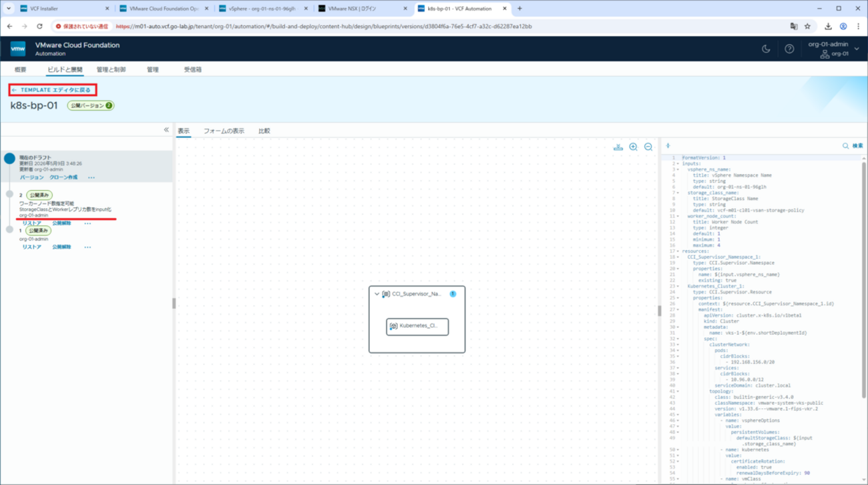This screenshot has width=868, height=485.
Task: Open the 受信箱 tab
Action: 193,69
